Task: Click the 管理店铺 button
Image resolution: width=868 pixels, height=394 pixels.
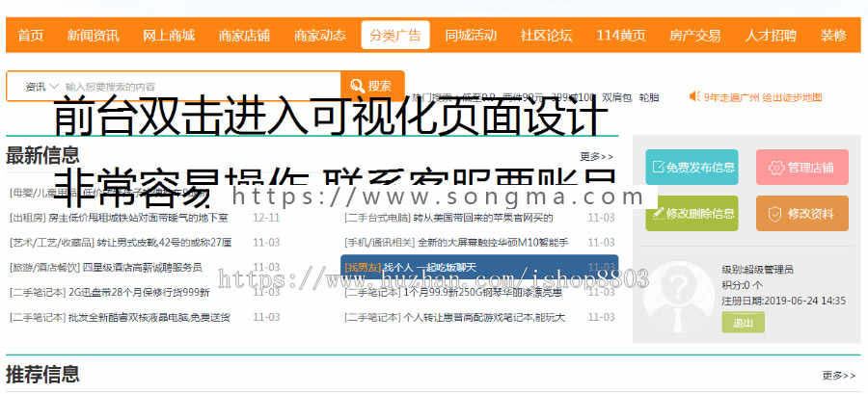Action: [x=802, y=167]
